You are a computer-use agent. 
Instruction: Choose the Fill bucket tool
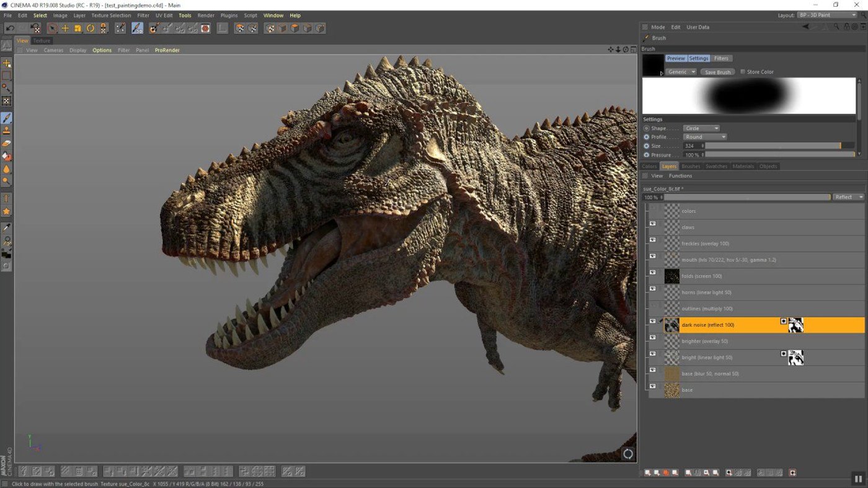(x=7, y=156)
